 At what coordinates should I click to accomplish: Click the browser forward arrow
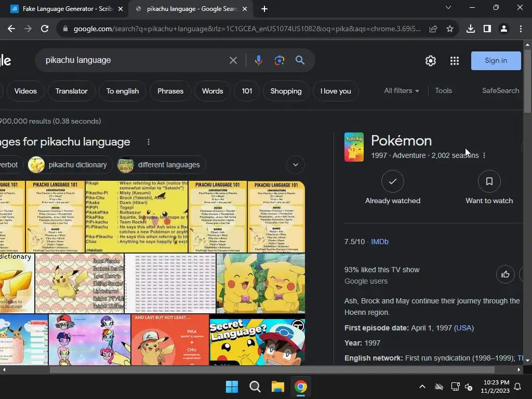tap(28, 29)
